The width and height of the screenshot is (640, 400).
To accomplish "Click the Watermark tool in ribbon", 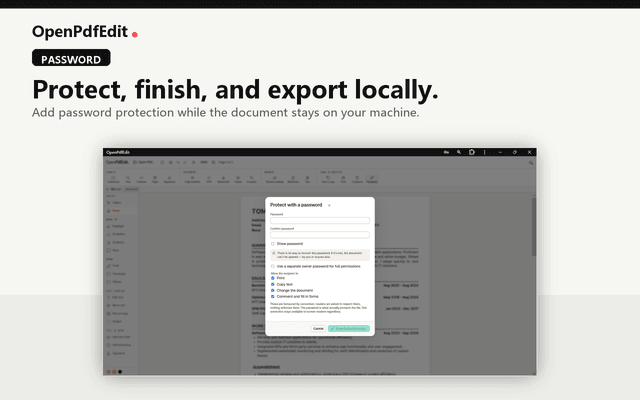I will [223, 180].
